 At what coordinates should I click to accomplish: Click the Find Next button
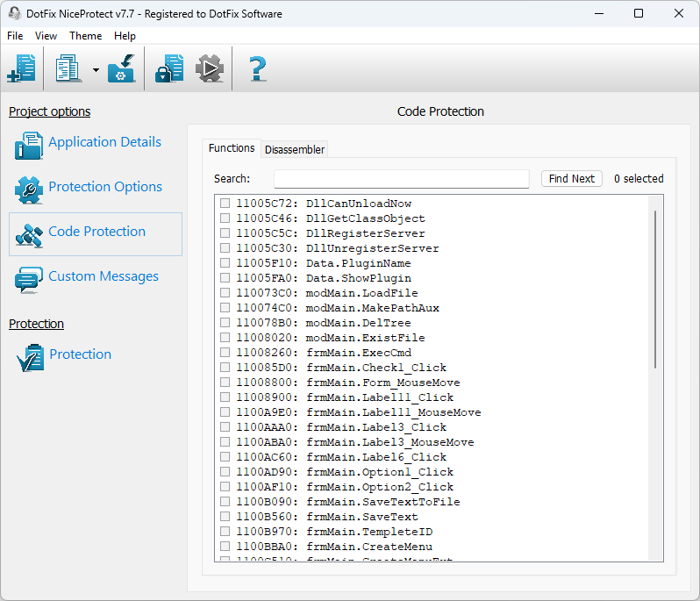click(572, 179)
